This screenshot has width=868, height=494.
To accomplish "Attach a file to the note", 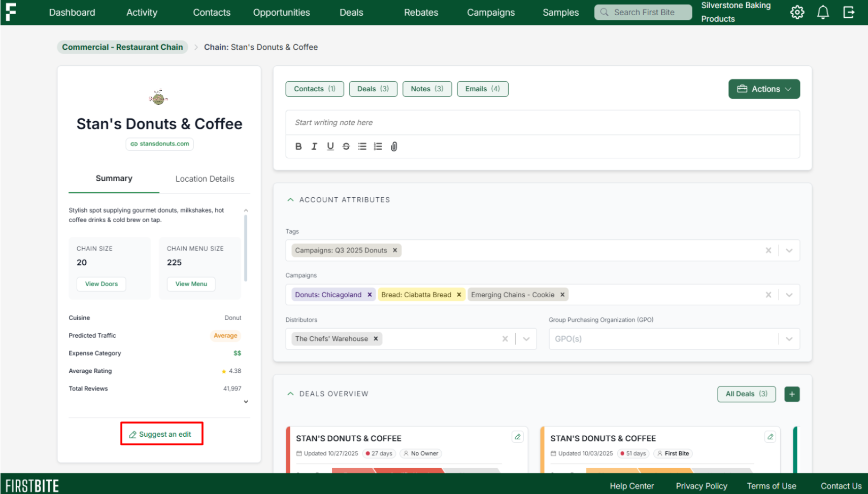I will click(x=394, y=147).
